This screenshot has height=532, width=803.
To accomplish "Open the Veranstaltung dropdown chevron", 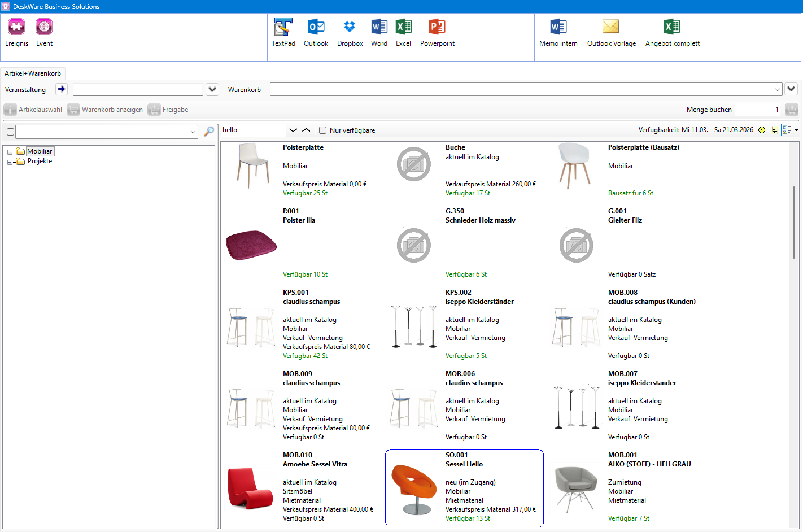I will coord(212,89).
